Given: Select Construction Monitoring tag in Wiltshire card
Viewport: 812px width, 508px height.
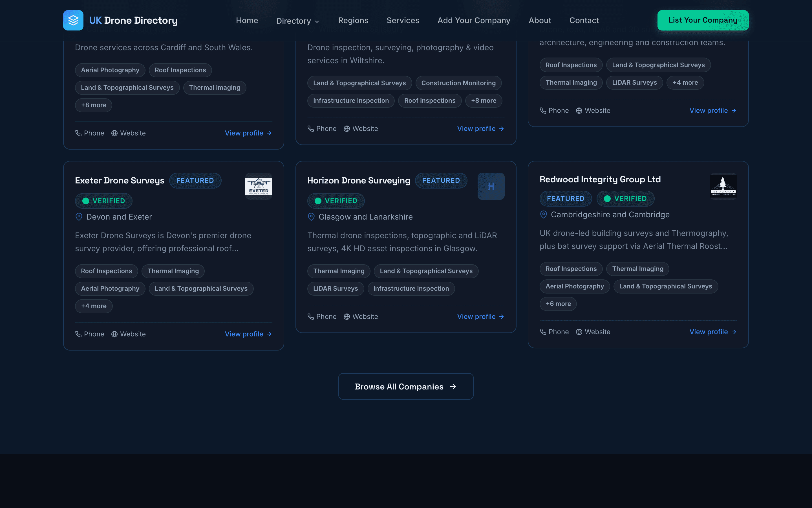Looking at the screenshot, I should tap(458, 83).
